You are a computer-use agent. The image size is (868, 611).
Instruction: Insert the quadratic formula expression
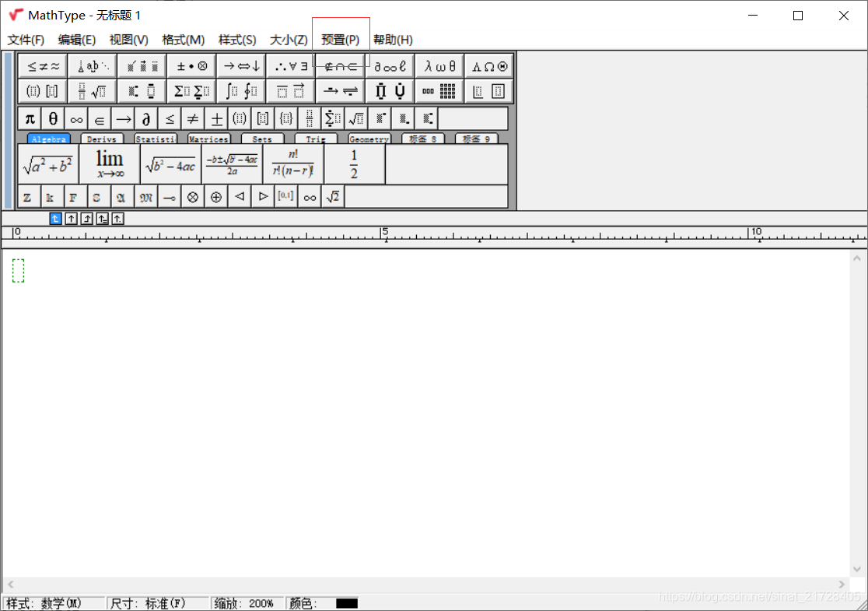pyautogui.click(x=232, y=164)
